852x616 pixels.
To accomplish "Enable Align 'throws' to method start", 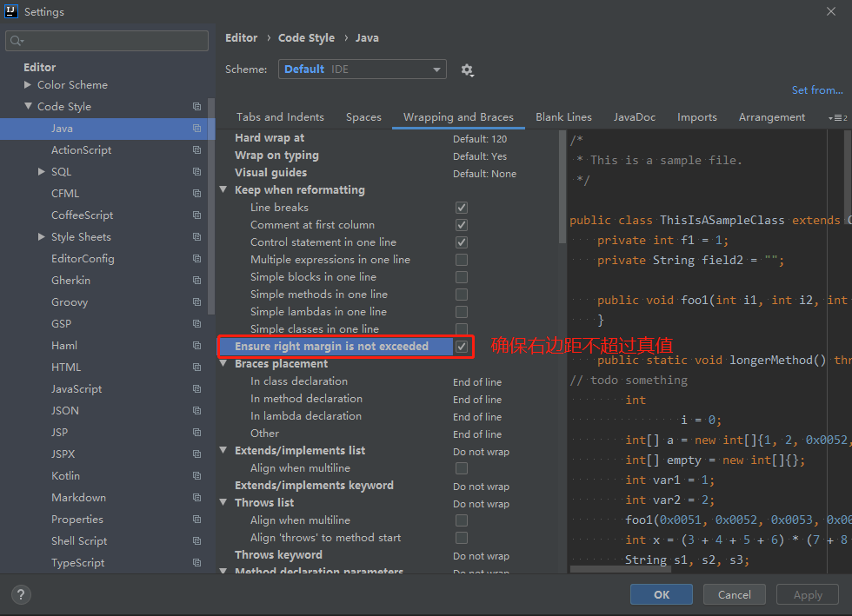I will [462, 538].
